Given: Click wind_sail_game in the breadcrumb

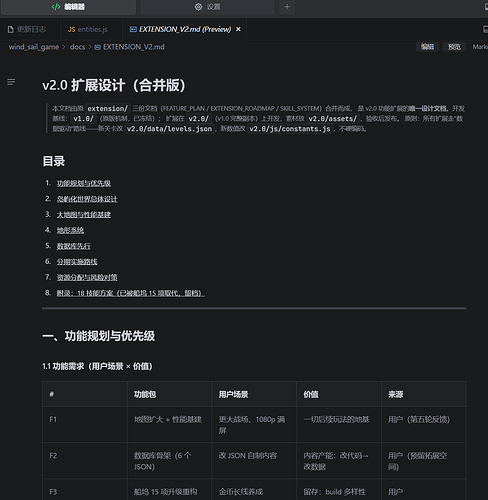Looking at the screenshot, I should (34, 47).
